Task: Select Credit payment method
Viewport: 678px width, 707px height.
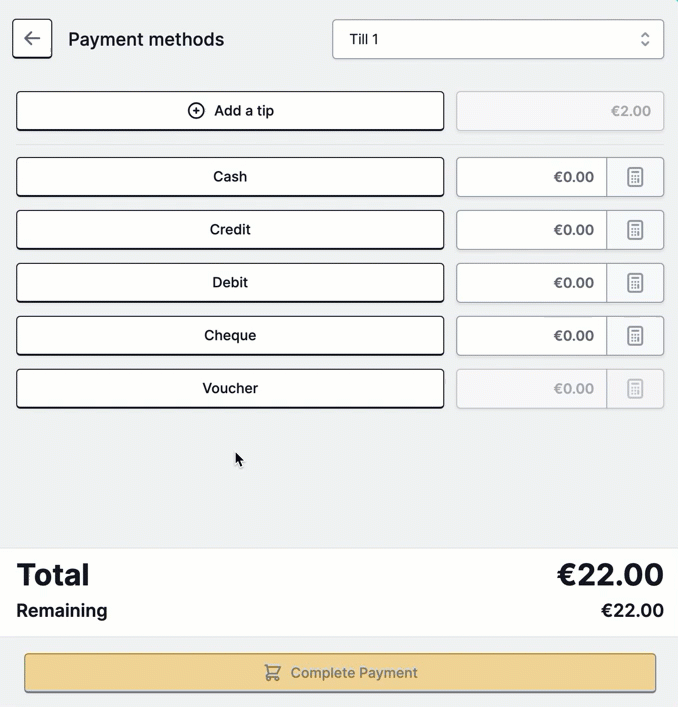Action: pos(230,230)
